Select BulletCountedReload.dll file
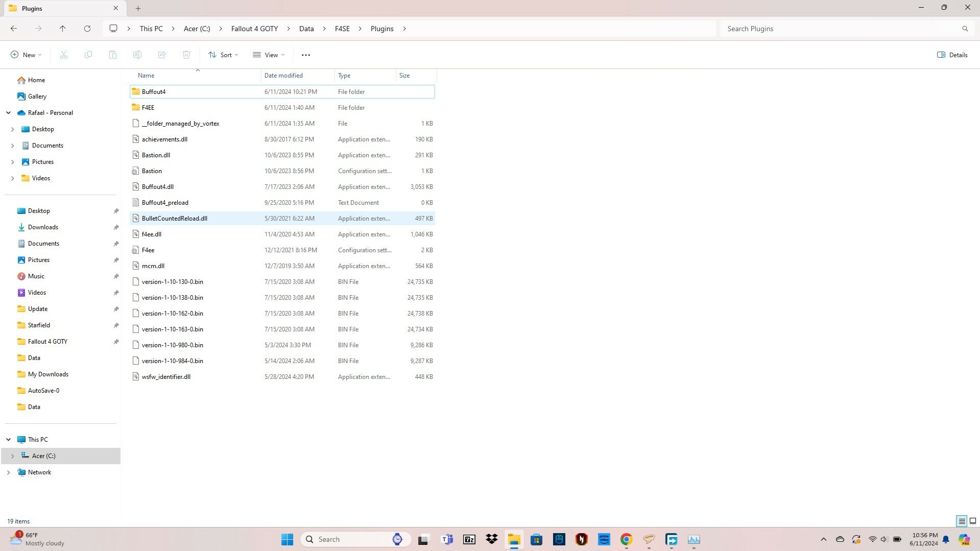The height and width of the screenshot is (551, 980). point(282,219)
